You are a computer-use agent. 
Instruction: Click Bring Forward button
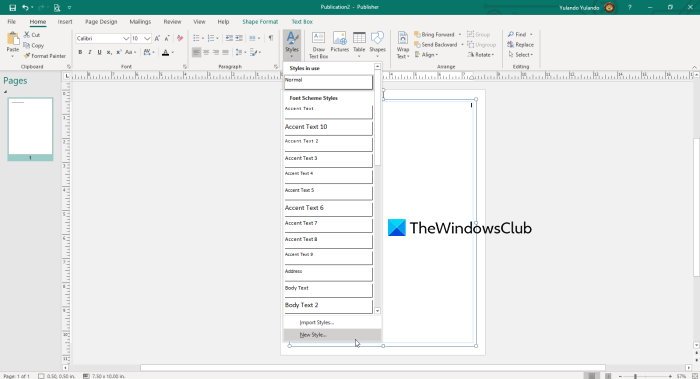(x=434, y=34)
